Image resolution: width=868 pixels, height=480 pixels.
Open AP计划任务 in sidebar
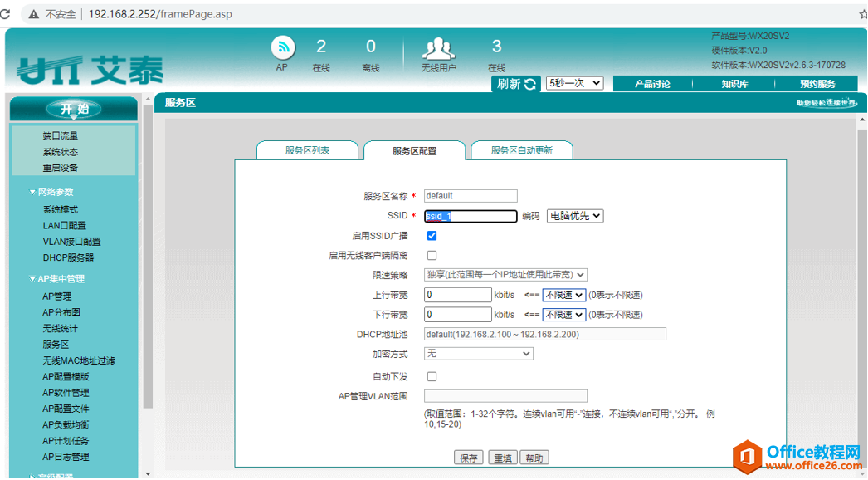click(66, 441)
